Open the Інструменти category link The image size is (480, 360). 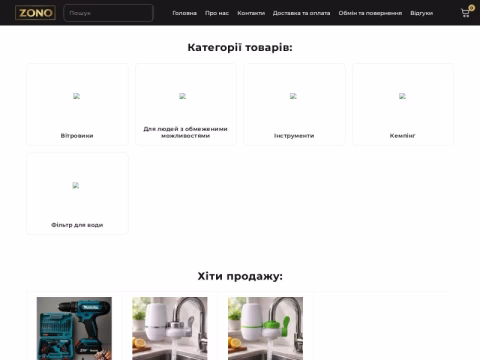click(x=294, y=136)
